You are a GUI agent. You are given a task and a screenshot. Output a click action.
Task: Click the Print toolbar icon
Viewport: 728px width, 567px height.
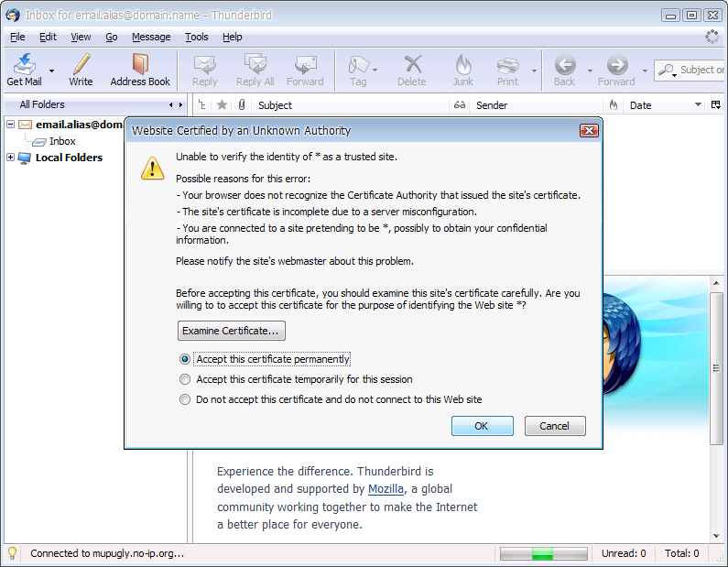(x=507, y=65)
